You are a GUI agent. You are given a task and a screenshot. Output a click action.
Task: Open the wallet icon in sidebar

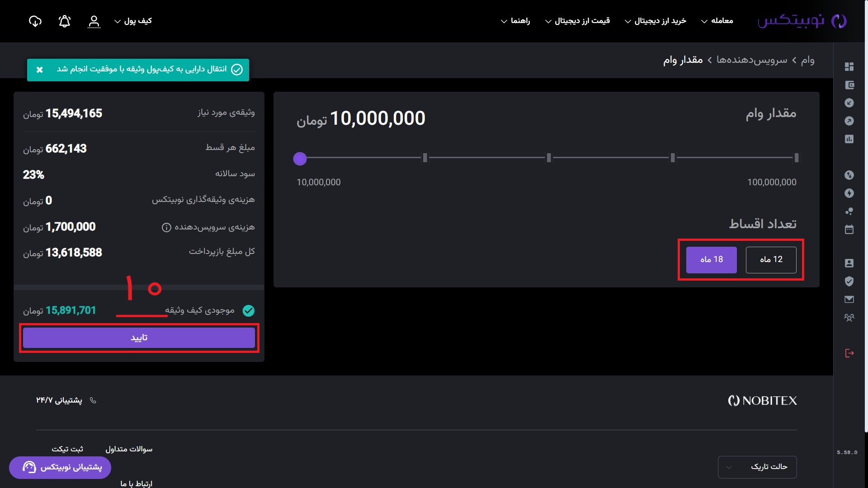coord(849,85)
